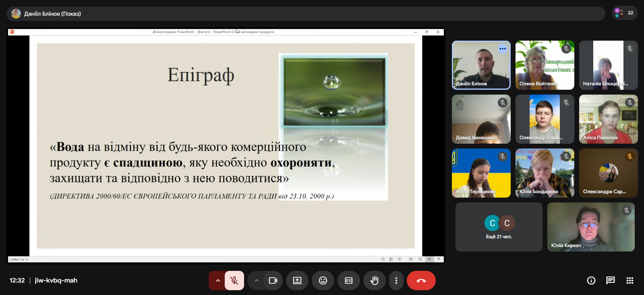Open the meeting details info panel
This screenshot has height=295, width=644.
point(591,281)
